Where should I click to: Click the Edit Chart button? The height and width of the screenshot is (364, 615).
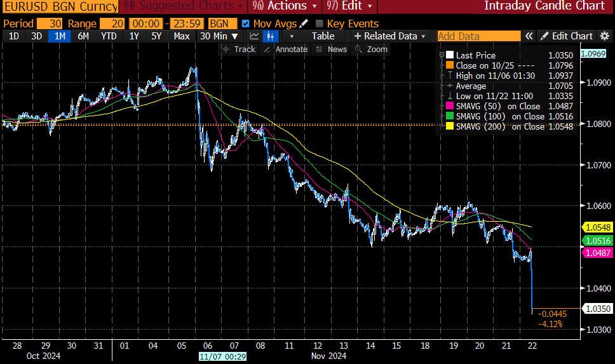566,36
